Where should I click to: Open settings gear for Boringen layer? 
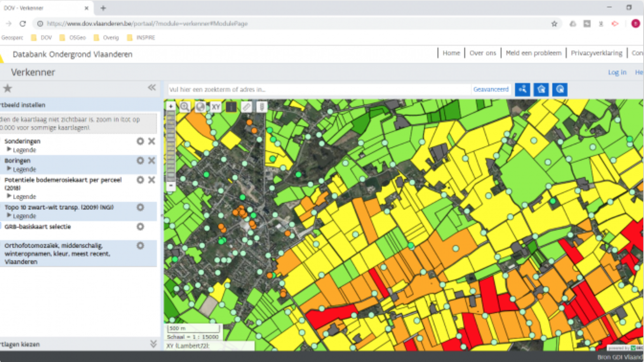coord(140,160)
